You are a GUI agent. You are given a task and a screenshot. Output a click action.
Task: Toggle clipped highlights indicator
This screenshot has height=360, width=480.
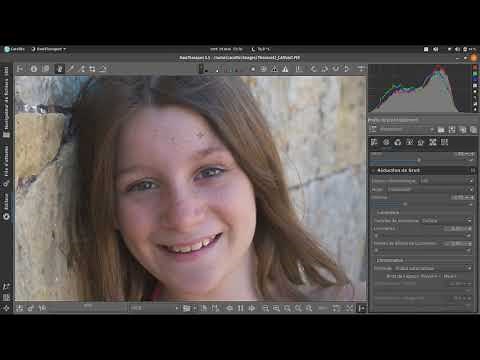(285, 69)
